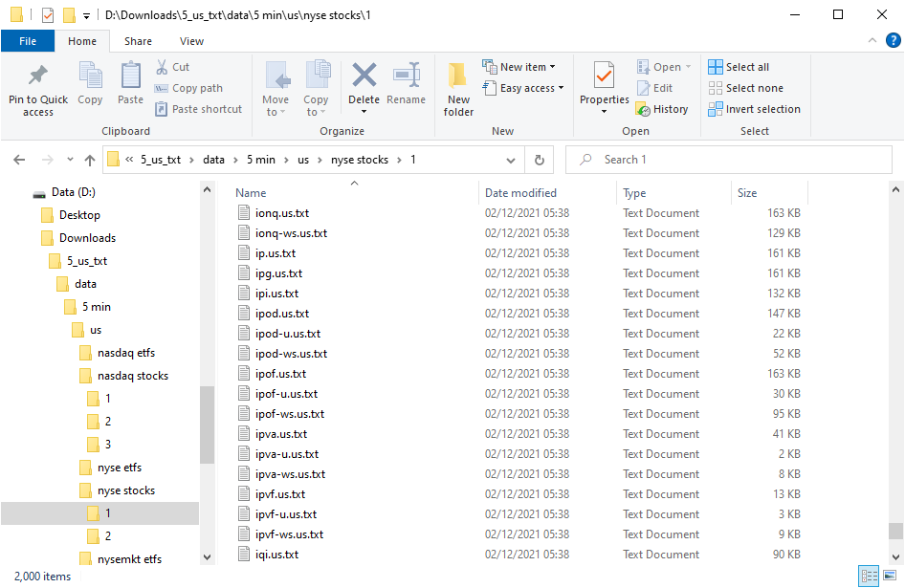Viewport: 905px width, 588px height.
Task: Click Pin to Quick access icon
Action: tap(38, 76)
